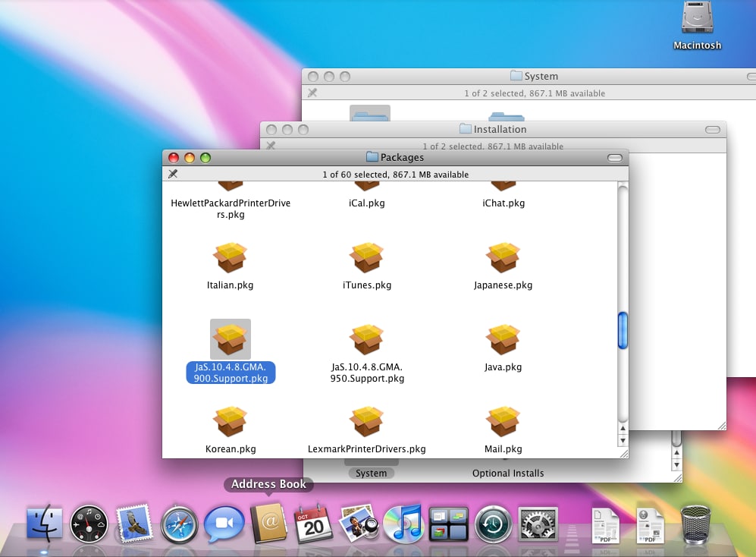This screenshot has width=756, height=557.
Task: Click the read-only pencil icon in System window
Action: 312,93
